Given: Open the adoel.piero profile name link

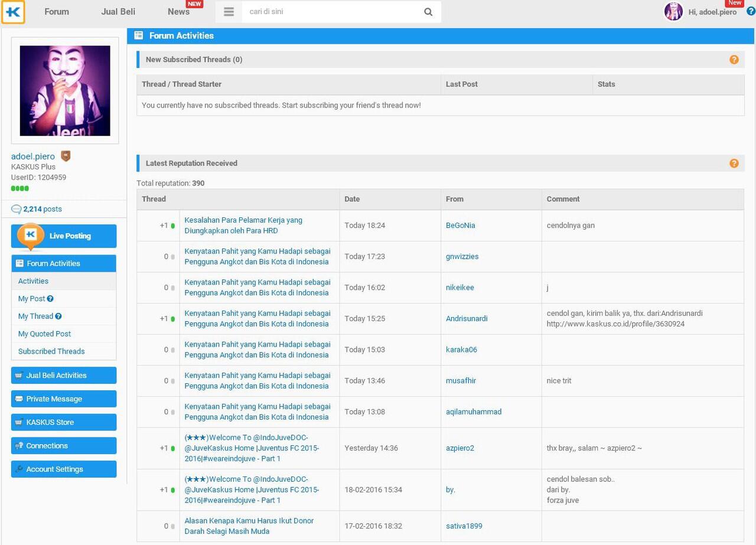Looking at the screenshot, I should click(33, 156).
